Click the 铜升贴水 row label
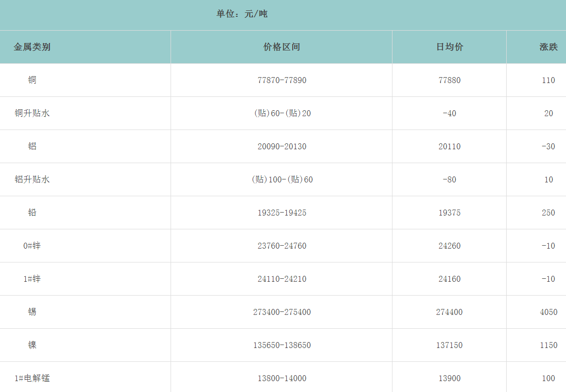 (x=32, y=113)
